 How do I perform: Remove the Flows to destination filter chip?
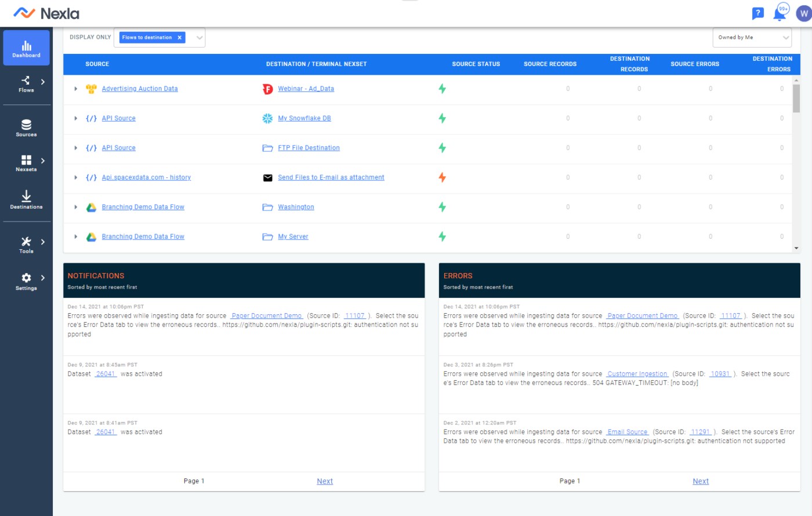click(x=179, y=37)
